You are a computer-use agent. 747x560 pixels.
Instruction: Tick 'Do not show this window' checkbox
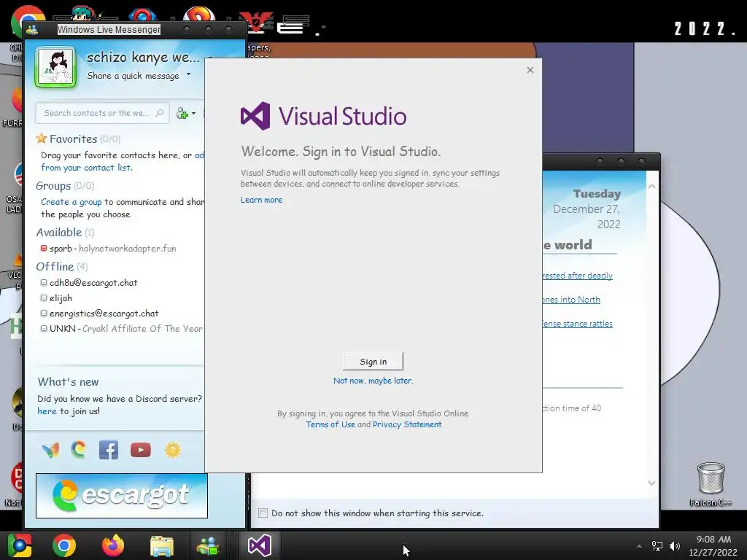pyautogui.click(x=263, y=513)
